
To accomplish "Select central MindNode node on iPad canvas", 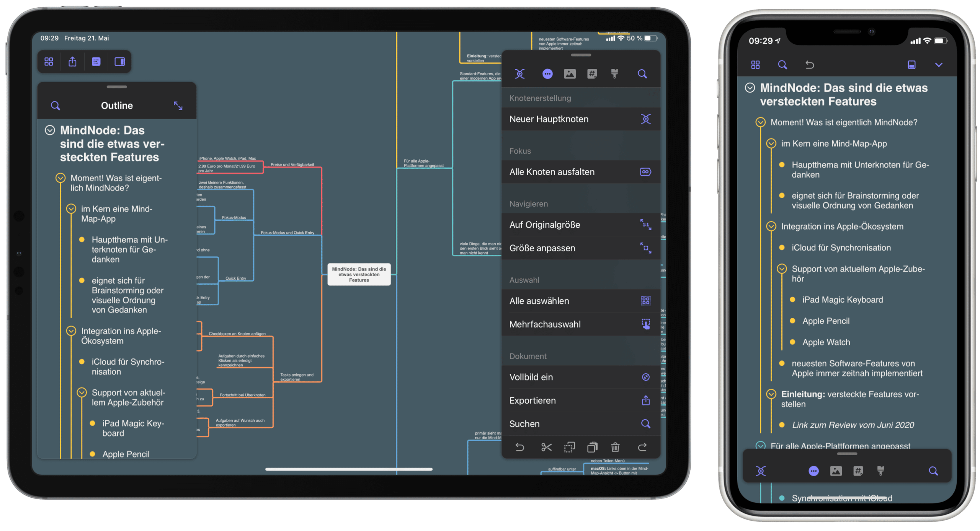I will pos(359,274).
